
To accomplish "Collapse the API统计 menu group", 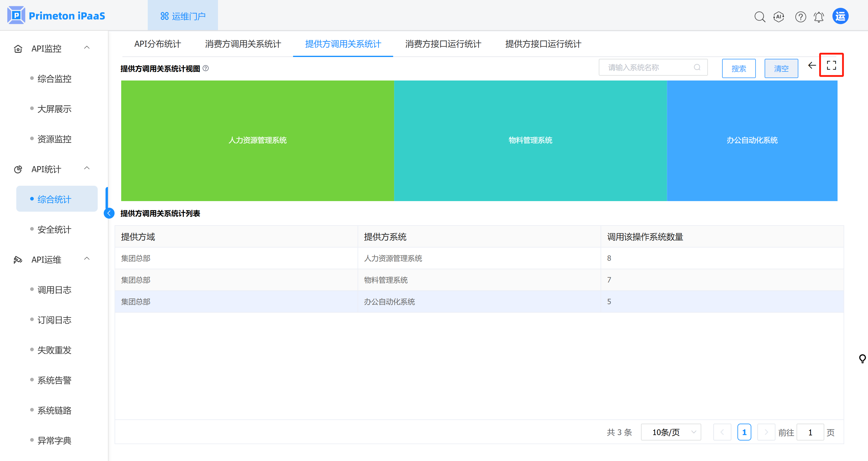I will coord(87,169).
